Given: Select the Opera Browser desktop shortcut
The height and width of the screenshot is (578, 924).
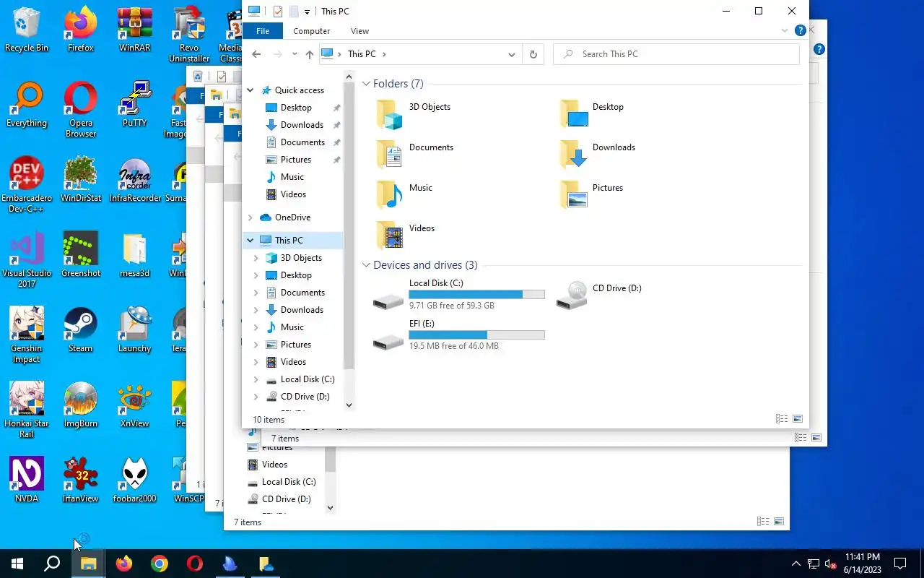Looking at the screenshot, I should 81,110.
